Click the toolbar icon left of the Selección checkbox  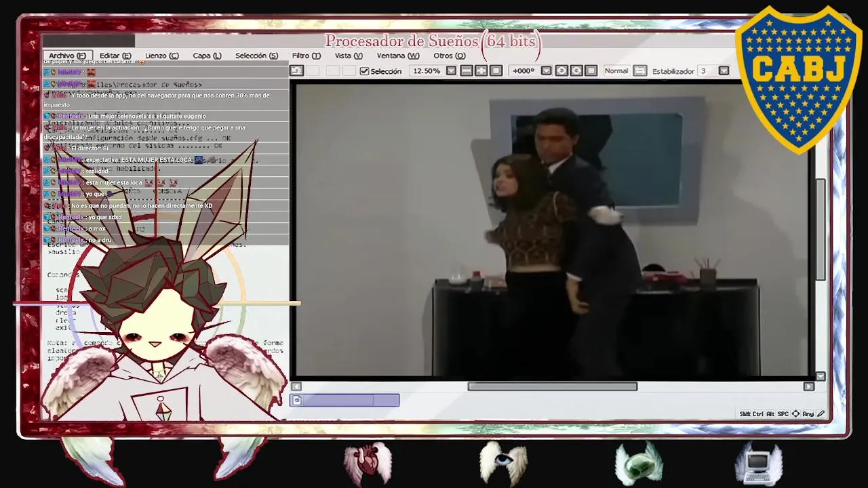click(x=296, y=70)
